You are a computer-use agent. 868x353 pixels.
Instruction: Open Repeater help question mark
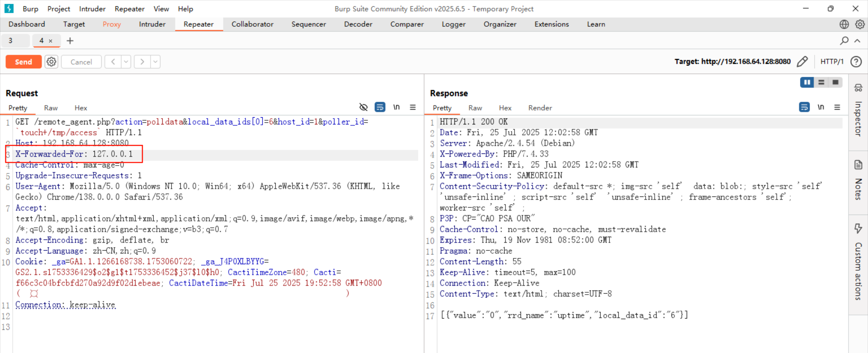tap(856, 62)
